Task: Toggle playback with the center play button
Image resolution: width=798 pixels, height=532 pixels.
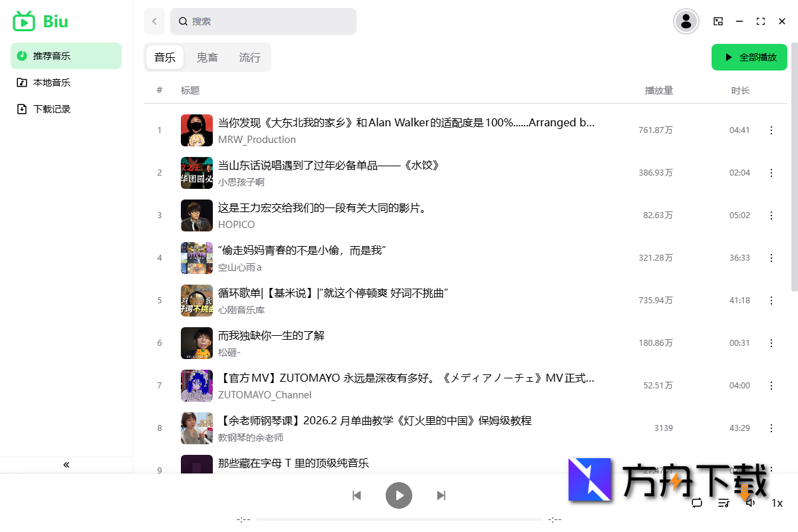Action: 399,495
